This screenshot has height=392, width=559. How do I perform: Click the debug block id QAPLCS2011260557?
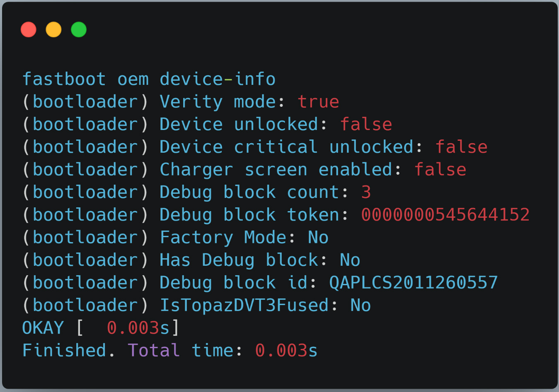413,283
